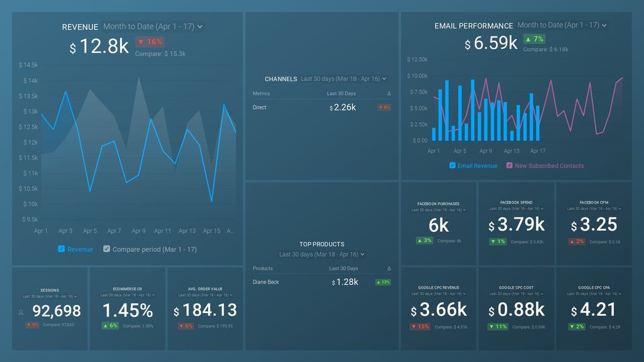Open the Facebook CPM date range dropdown
This screenshot has width=644, height=362.
click(594, 209)
